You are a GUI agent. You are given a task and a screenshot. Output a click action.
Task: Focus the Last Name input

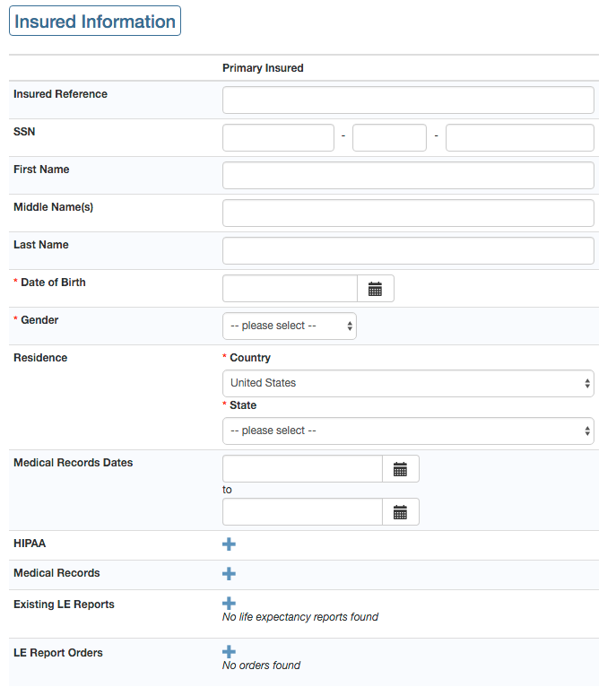pos(407,251)
